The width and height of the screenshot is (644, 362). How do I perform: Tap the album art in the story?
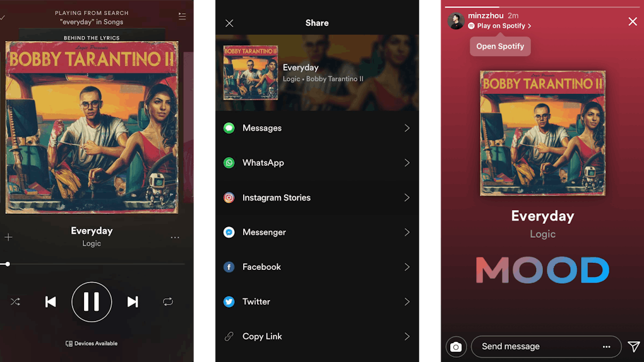click(x=542, y=134)
